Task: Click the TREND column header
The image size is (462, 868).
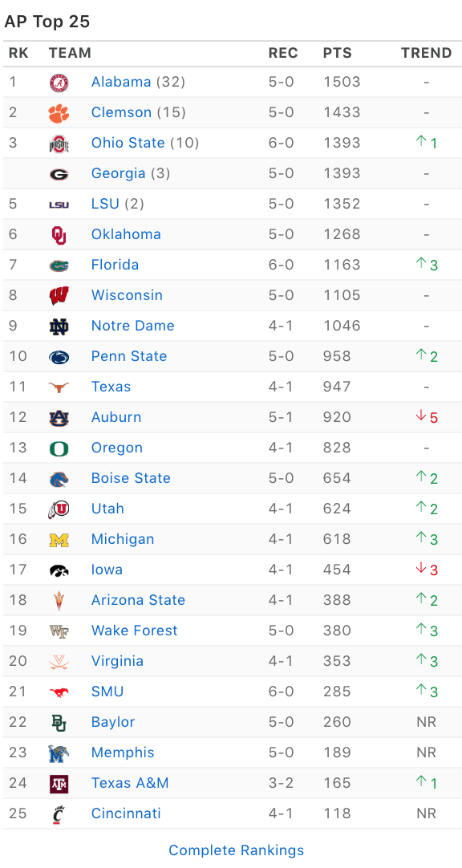Action: [427, 53]
